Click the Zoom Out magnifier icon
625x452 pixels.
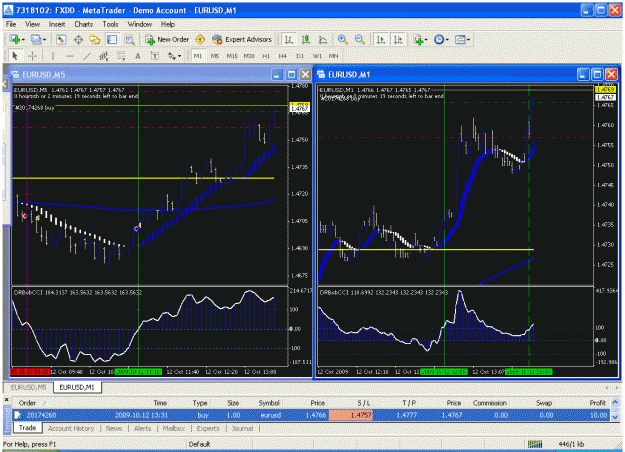coord(360,39)
